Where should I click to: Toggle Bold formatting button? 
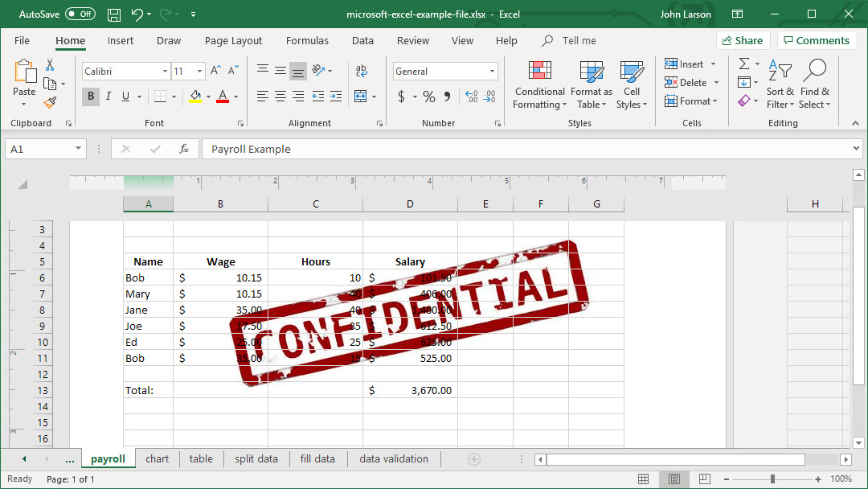pos(90,97)
